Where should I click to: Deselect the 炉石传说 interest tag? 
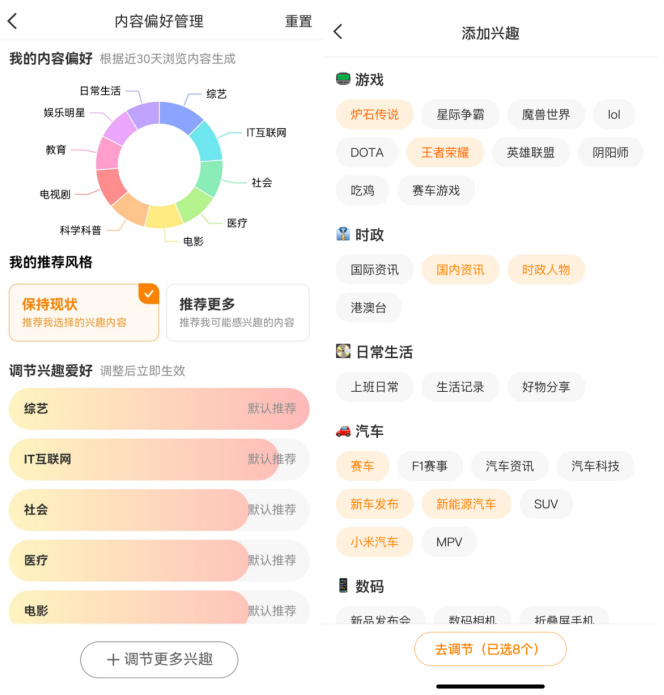pos(374,114)
